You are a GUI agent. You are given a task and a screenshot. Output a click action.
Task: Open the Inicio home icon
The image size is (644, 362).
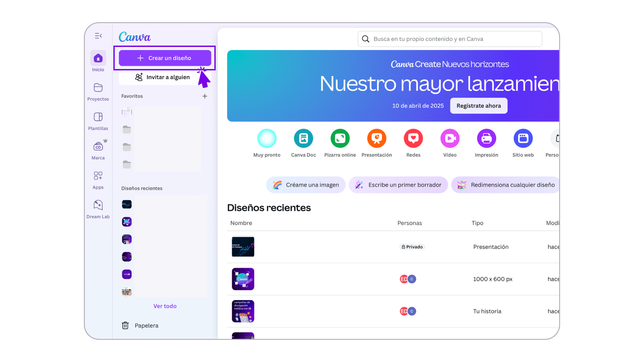tap(98, 58)
